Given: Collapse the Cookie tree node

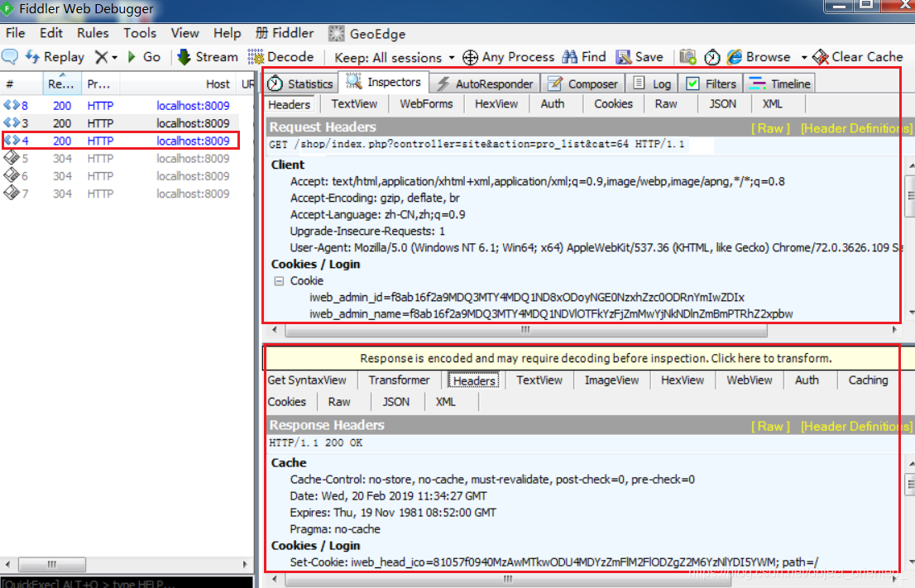Looking at the screenshot, I should (279, 281).
